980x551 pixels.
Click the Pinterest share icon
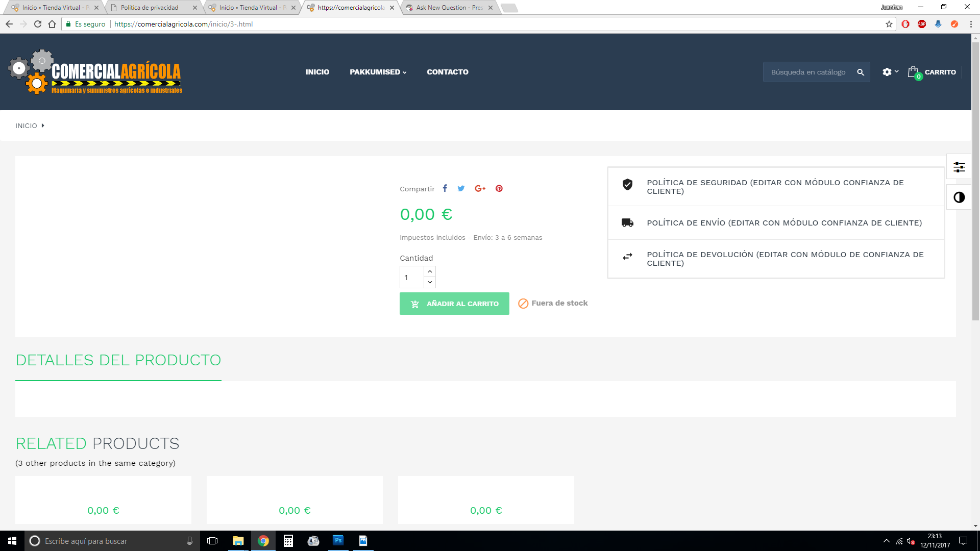pyautogui.click(x=499, y=188)
